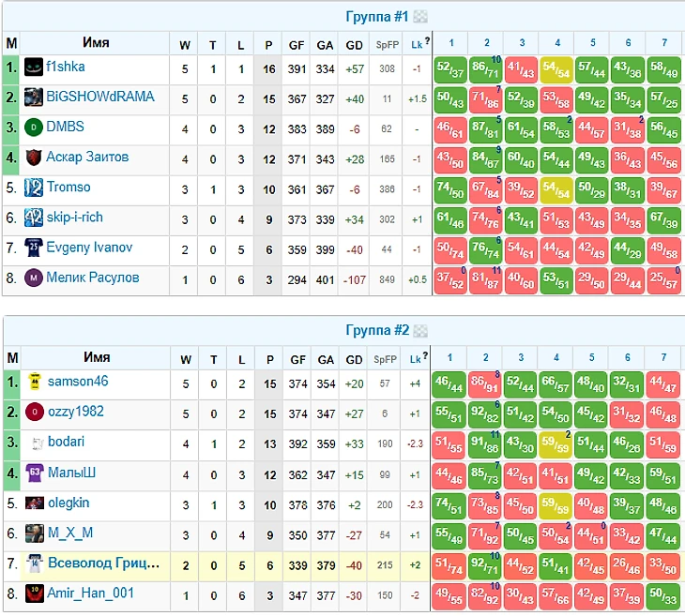
Task: Click BiGSHOWdRAMA's avatar icon
Action: 34,98
